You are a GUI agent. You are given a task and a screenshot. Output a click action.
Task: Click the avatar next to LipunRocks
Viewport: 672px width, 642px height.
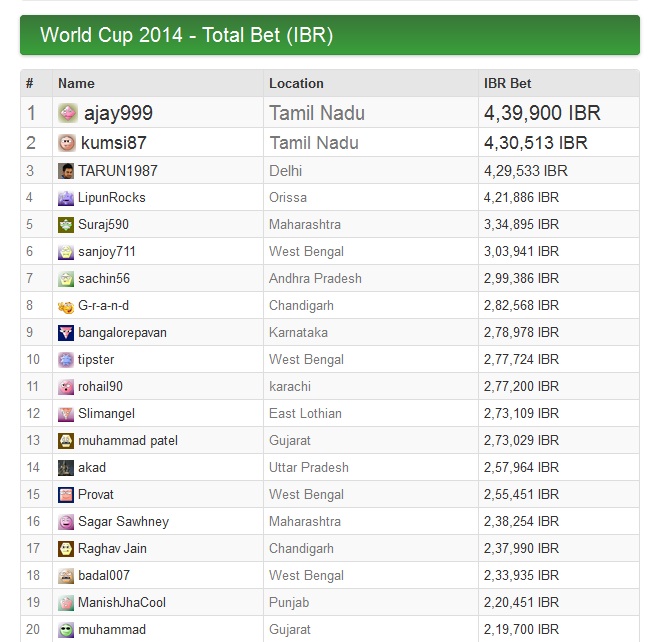(x=66, y=198)
